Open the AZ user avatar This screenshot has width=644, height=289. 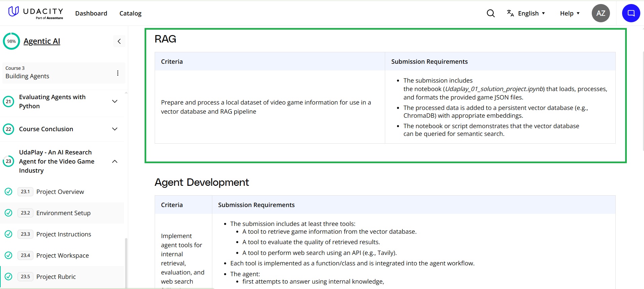click(601, 13)
